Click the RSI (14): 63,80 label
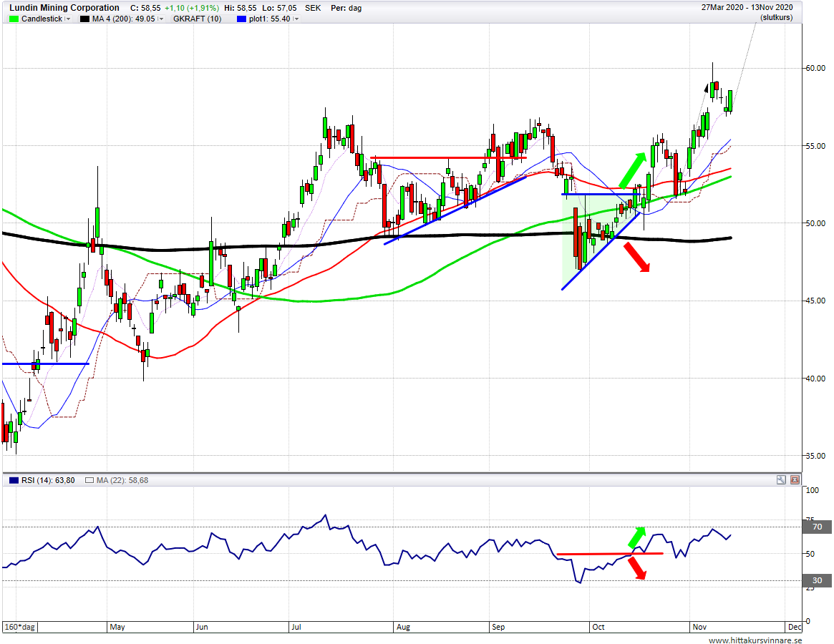 click(x=48, y=480)
